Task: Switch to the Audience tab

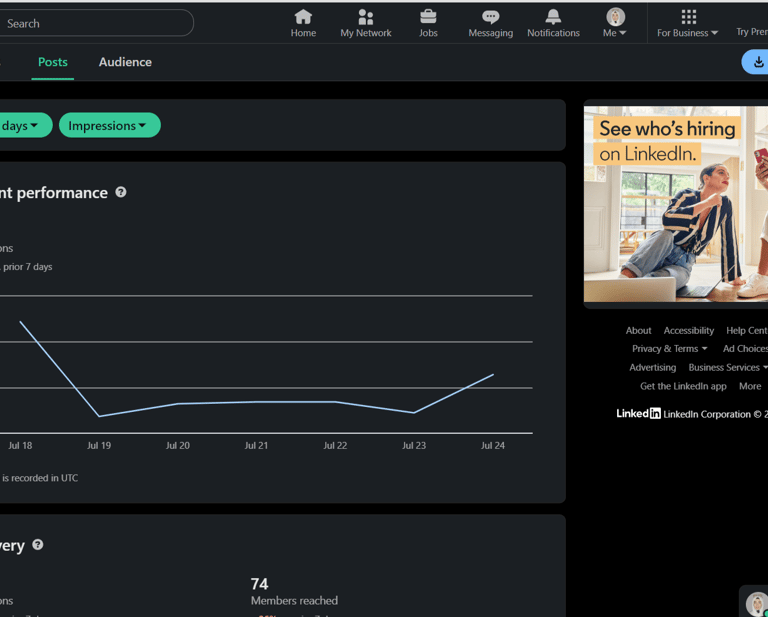Action: pyautogui.click(x=125, y=62)
